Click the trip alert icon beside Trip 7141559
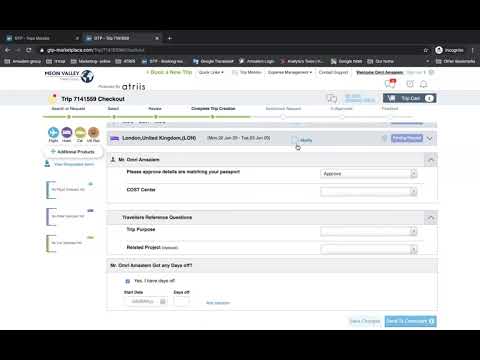 (x=53, y=99)
